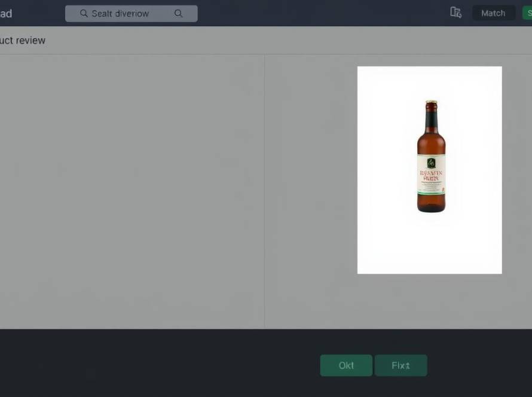Viewport: 532px width, 397px height.
Task: Click the green 'Fixt' button
Action: point(400,365)
